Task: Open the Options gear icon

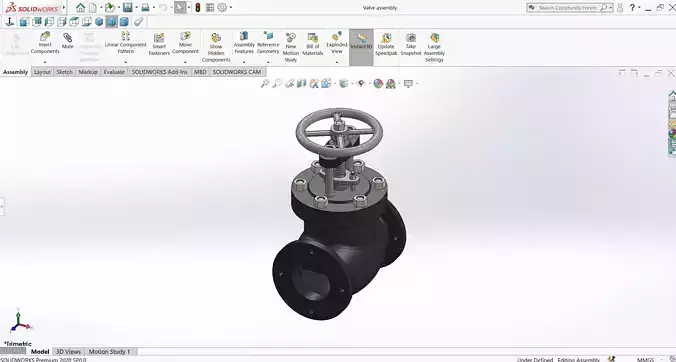Action: pos(222,7)
